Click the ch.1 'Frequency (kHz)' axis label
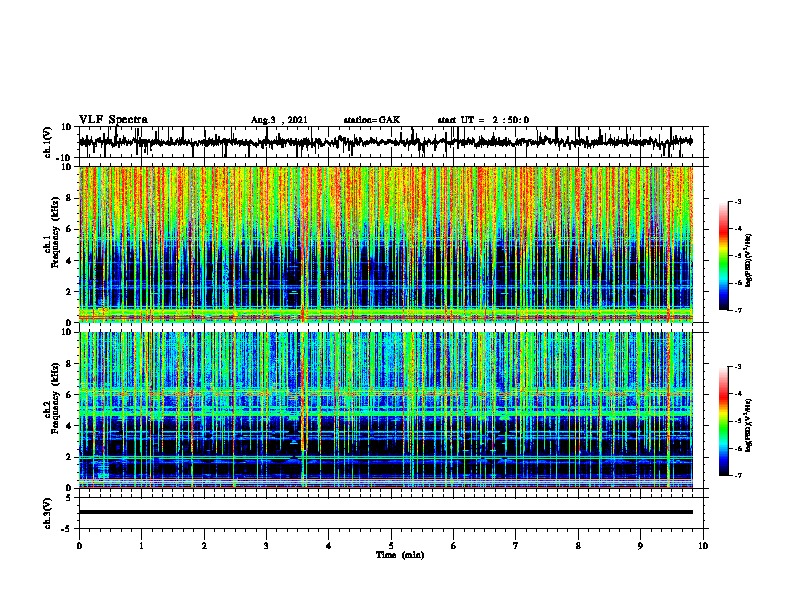The width and height of the screenshot is (792, 612). tap(55, 233)
